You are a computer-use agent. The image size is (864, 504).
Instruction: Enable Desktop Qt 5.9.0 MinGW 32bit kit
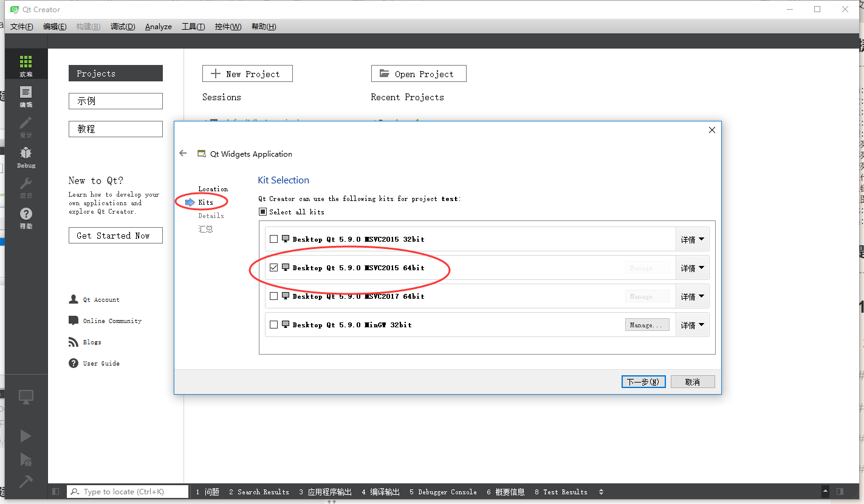[x=273, y=324]
